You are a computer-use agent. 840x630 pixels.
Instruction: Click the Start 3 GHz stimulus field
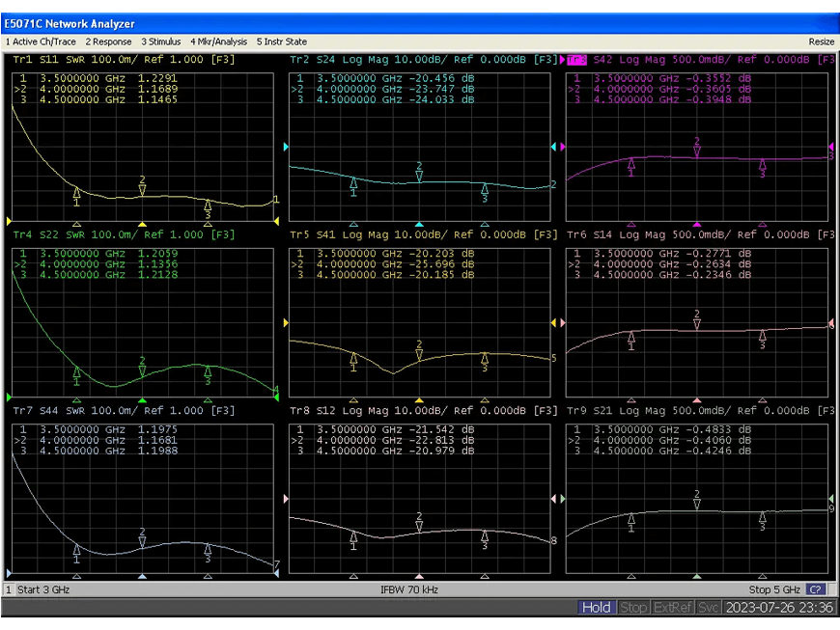pyautogui.click(x=43, y=589)
